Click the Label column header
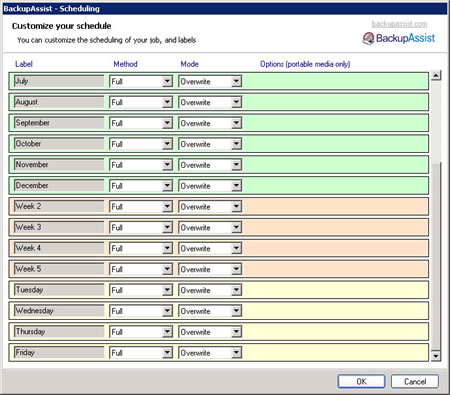Viewport: 450px width, 395px height. pyautogui.click(x=24, y=64)
